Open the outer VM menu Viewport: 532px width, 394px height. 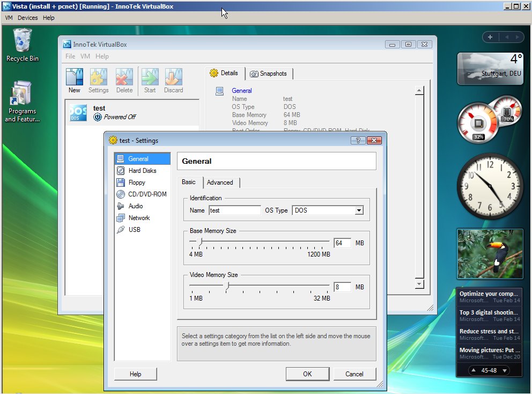click(9, 18)
